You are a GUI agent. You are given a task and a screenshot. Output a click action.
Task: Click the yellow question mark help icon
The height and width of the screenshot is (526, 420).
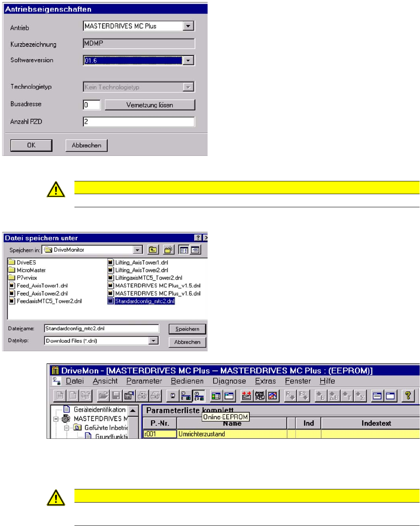click(408, 396)
